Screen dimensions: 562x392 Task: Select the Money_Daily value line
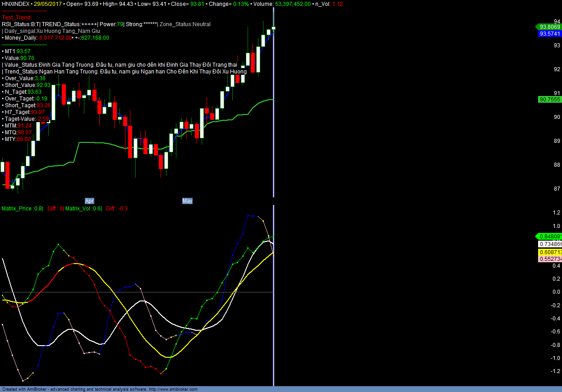click(x=54, y=38)
